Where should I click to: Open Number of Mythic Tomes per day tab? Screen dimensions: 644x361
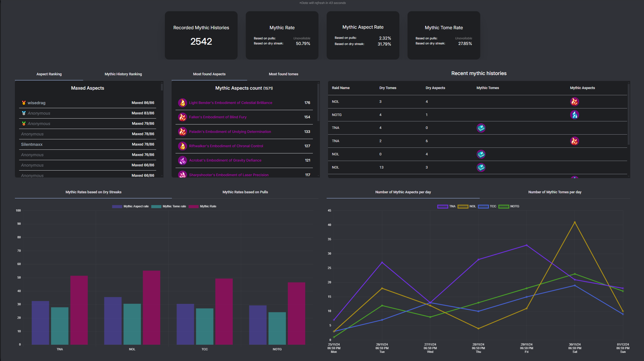555,192
